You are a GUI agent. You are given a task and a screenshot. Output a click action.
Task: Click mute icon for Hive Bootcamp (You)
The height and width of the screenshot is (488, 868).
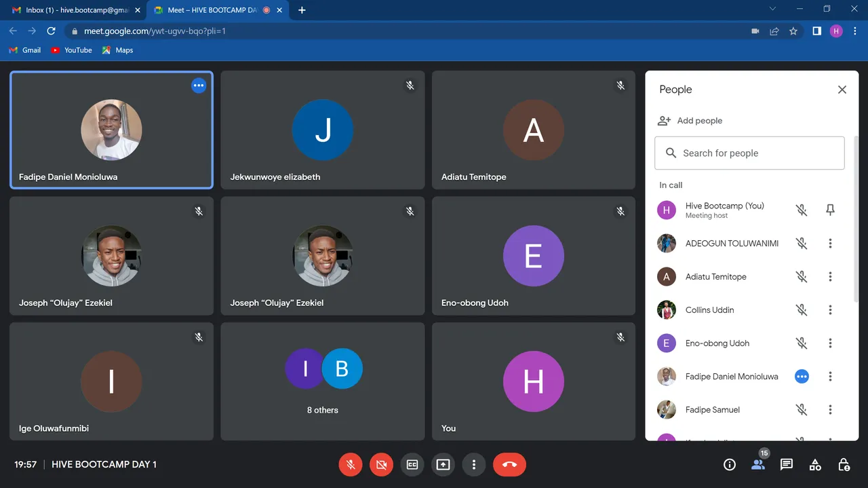click(802, 210)
